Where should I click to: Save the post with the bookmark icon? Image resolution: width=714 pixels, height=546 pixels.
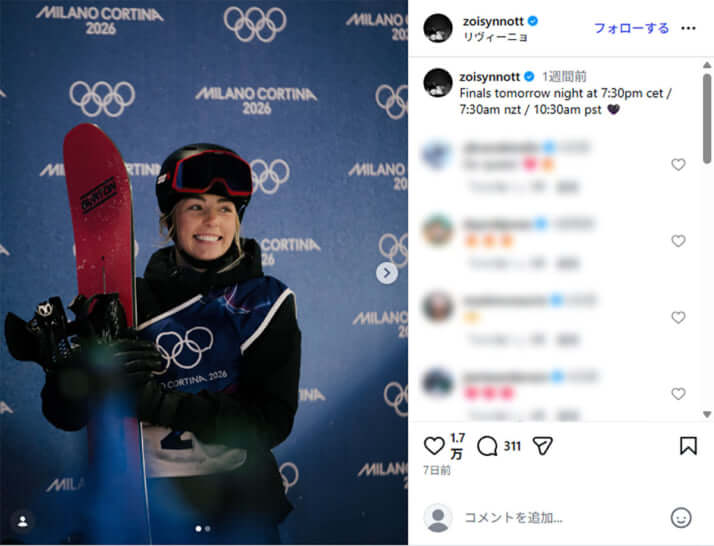(688, 446)
